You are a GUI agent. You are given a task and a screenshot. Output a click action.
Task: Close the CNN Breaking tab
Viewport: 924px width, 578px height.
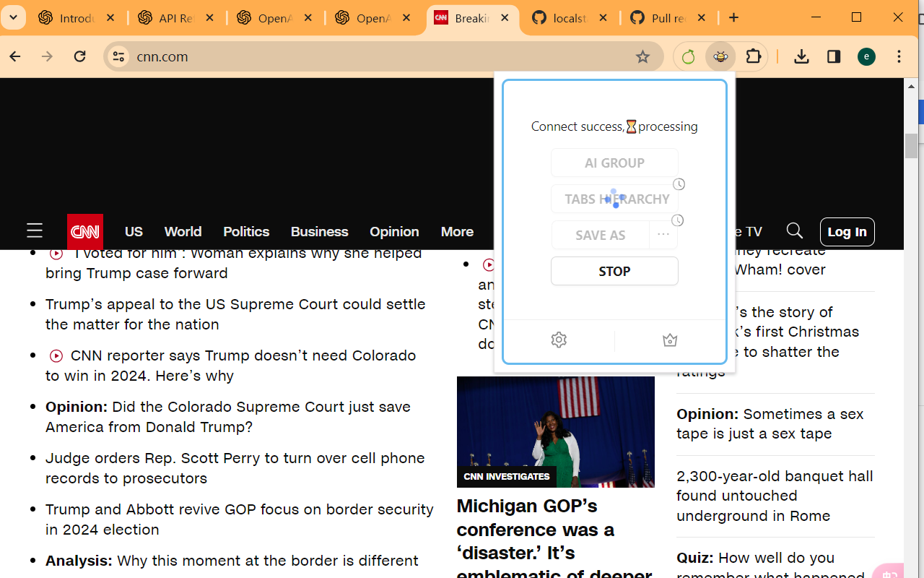click(x=505, y=18)
